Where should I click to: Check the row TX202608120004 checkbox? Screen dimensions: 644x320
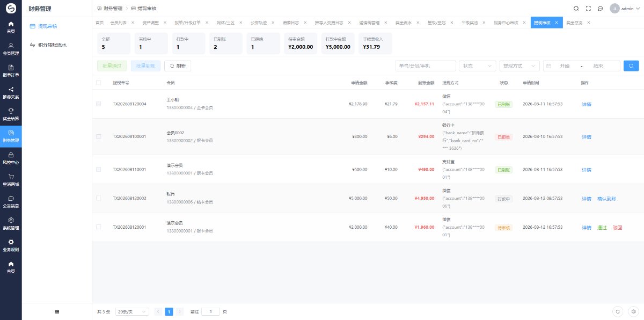coord(98,104)
